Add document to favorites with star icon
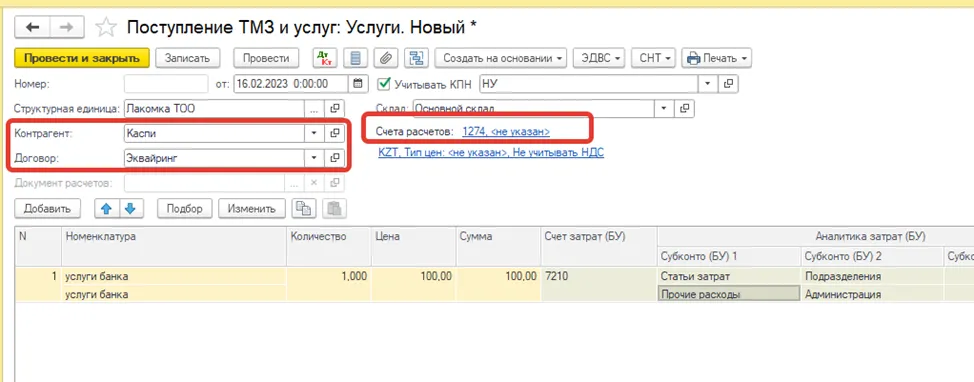The height and width of the screenshot is (382, 974). 106,27
